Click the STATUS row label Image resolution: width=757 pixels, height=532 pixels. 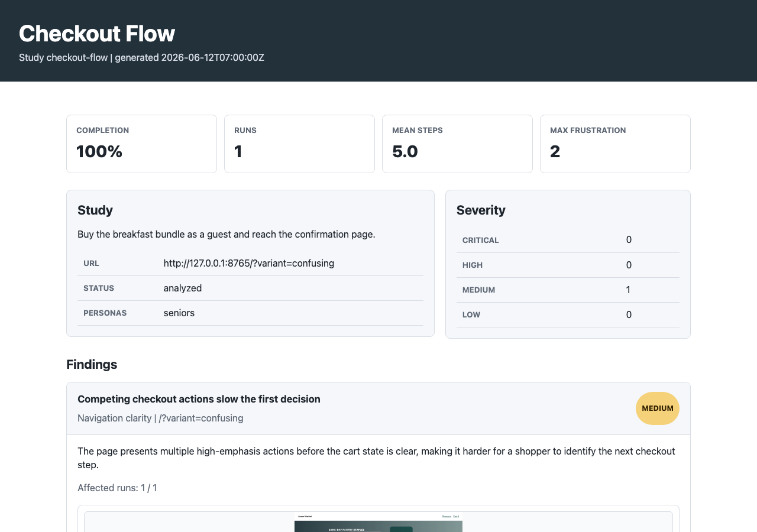pyautogui.click(x=99, y=288)
